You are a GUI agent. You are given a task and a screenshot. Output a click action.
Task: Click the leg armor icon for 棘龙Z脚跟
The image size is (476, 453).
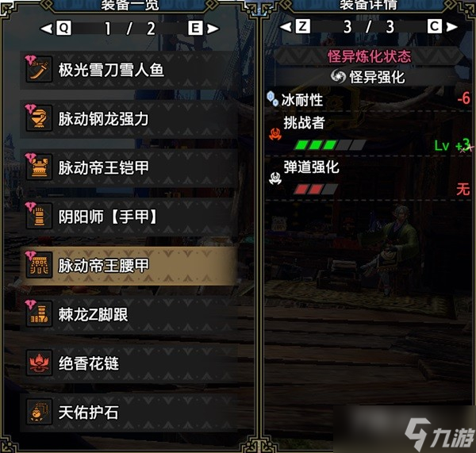[39, 314]
